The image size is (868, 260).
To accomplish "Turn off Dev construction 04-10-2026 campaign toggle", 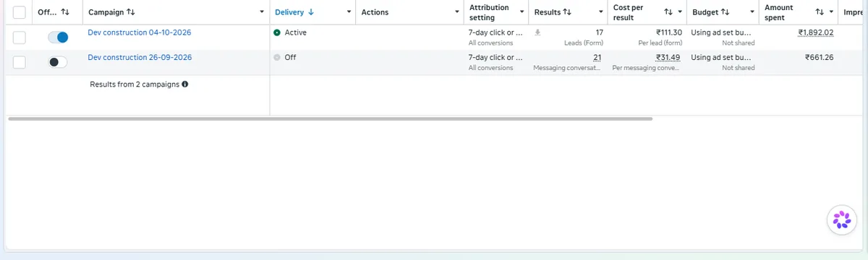I will click(x=58, y=38).
